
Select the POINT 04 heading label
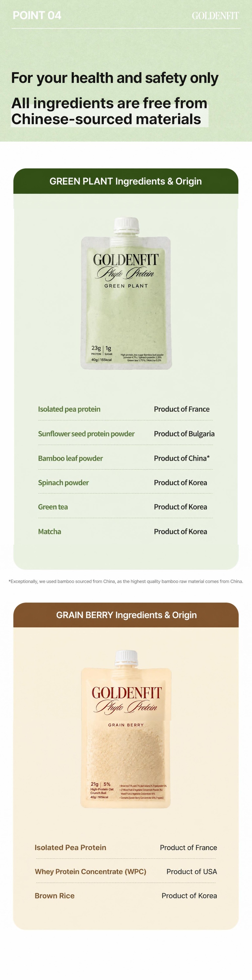[37, 15]
